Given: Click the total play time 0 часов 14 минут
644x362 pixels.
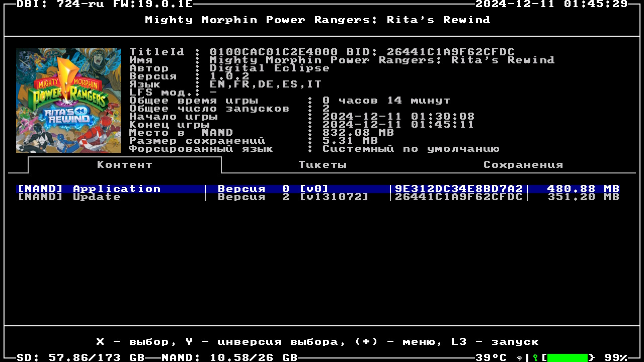Looking at the screenshot, I should pyautogui.click(x=386, y=101).
